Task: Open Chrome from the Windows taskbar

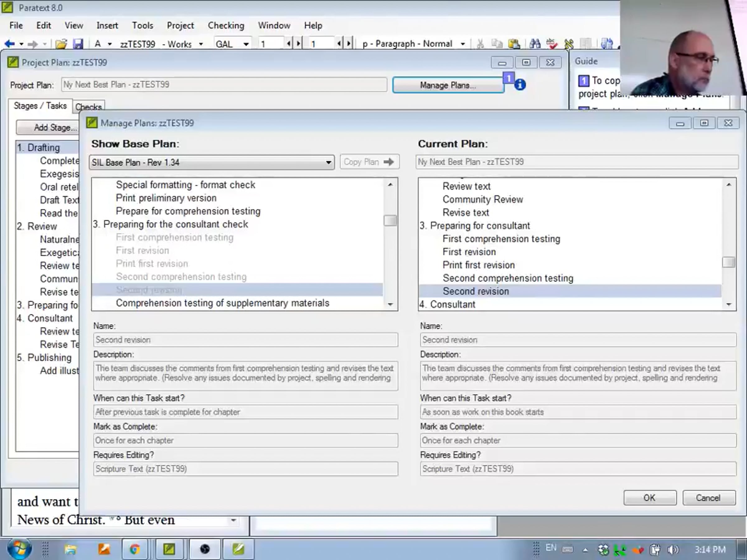Action: (x=135, y=549)
